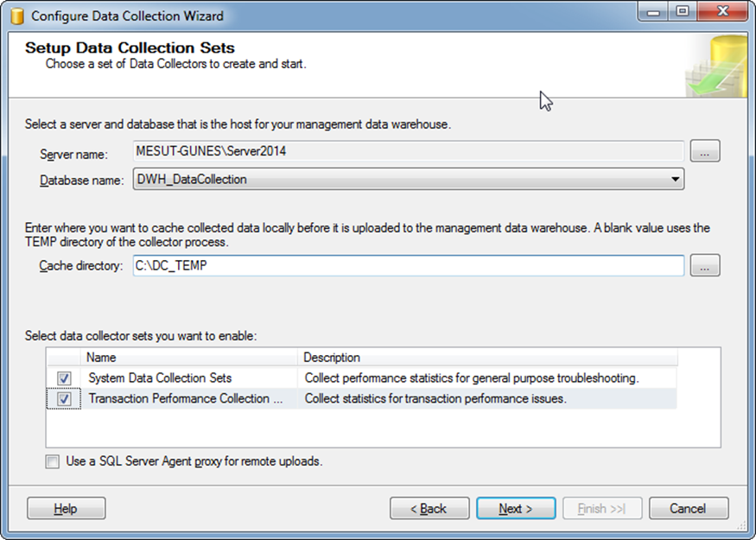The height and width of the screenshot is (540, 756).
Task: Select the System Data Collection Sets row name
Action: pos(160,378)
